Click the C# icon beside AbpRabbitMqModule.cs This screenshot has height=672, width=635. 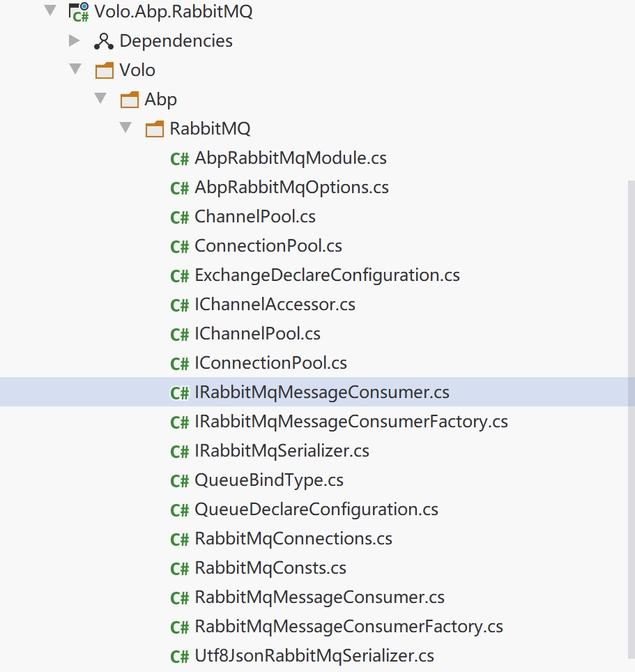[180, 158]
